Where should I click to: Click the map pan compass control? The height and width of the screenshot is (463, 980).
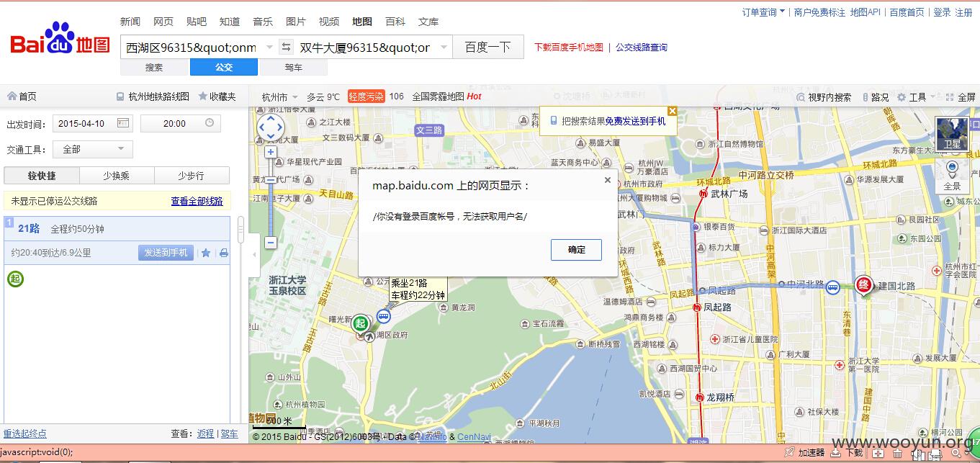click(271, 127)
